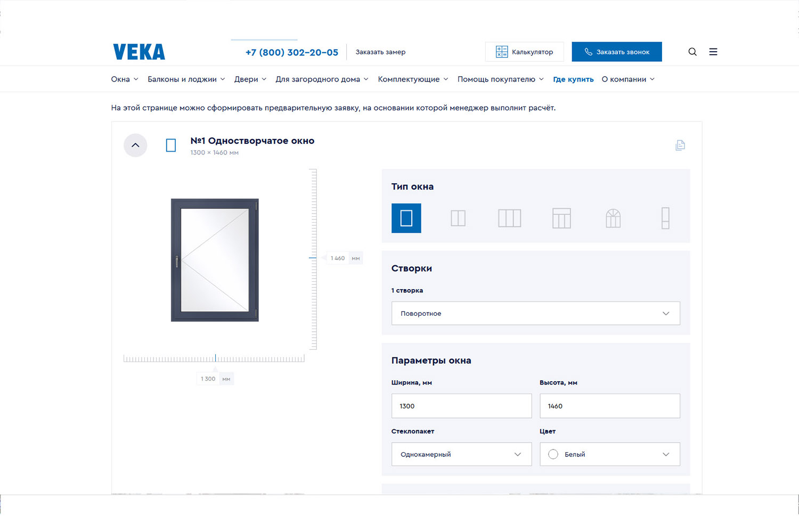Screen dimensions: 799x532
Task: Open the site search magnifier icon
Action: [692, 52]
